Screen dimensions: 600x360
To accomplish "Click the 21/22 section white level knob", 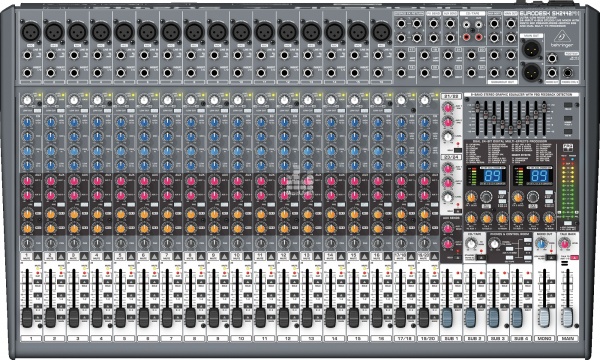I will (x=448, y=136).
